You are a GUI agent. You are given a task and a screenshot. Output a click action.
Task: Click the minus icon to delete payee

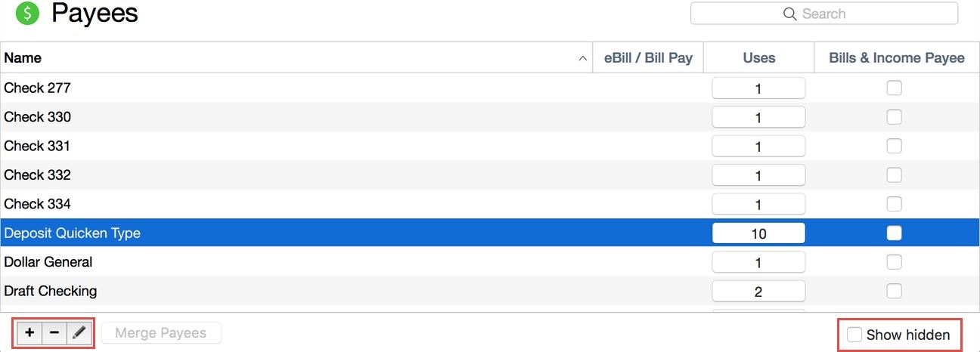click(x=54, y=333)
